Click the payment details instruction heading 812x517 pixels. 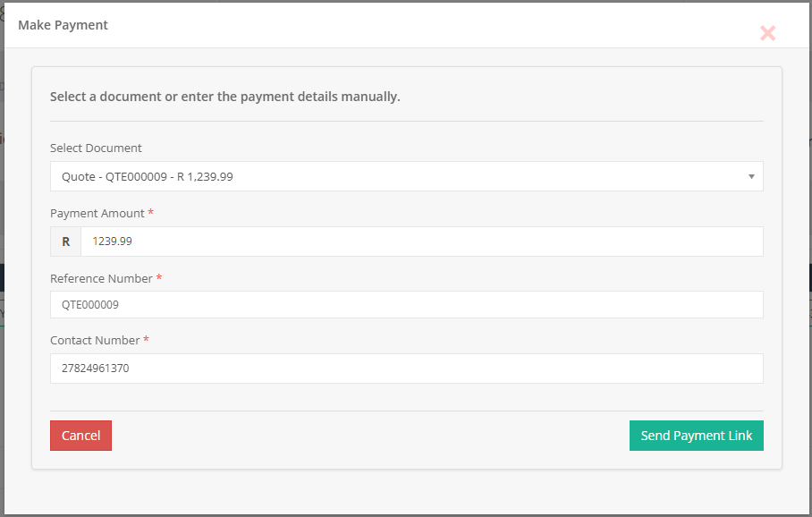pyautogui.click(x=224, y=97)
